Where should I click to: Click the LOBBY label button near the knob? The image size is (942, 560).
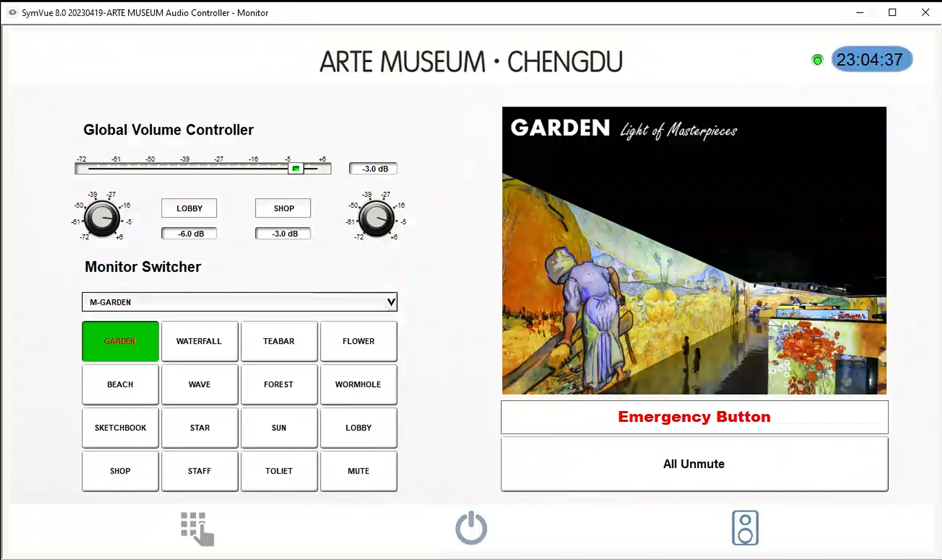(189, 208)
